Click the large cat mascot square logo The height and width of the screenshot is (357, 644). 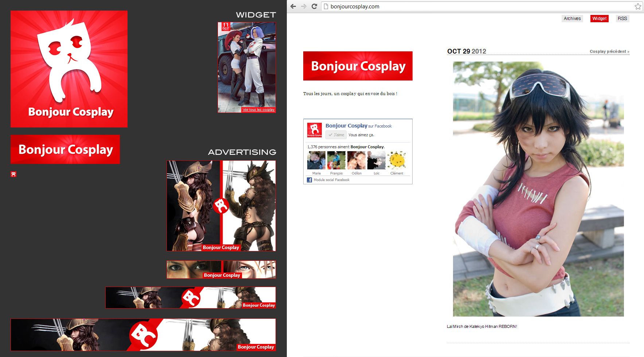click(69, 69)
